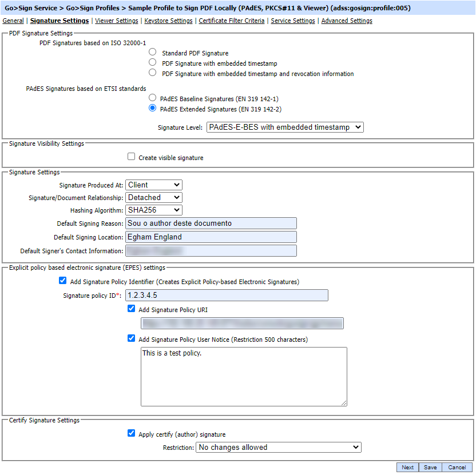Click the Signature policy ID field

[x=227, y=296]
